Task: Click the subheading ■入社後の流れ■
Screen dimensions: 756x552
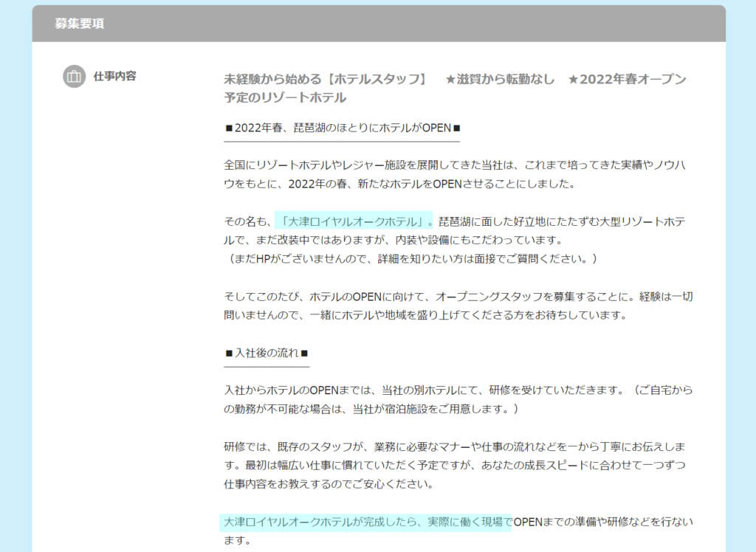Action: point(267,353)
